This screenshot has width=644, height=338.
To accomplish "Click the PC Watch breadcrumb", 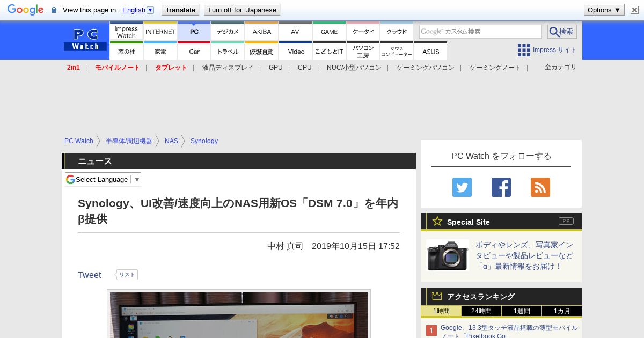I will [79, 141].
